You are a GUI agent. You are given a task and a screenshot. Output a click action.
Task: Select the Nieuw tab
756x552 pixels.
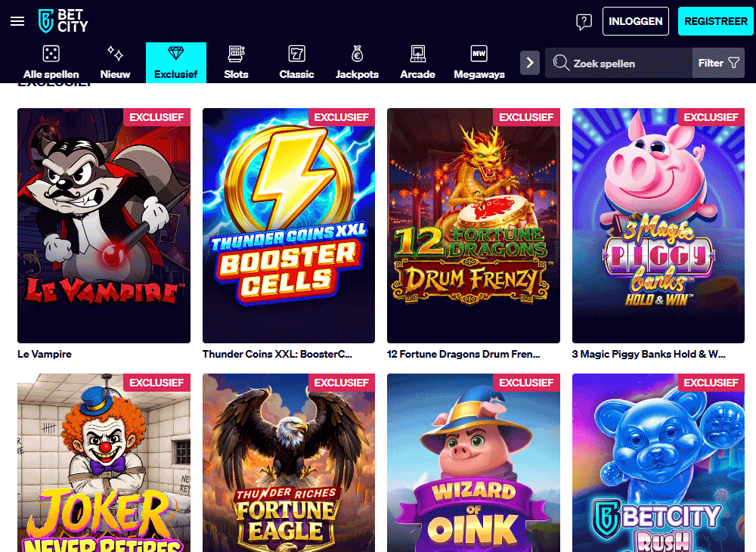point(115,63)
